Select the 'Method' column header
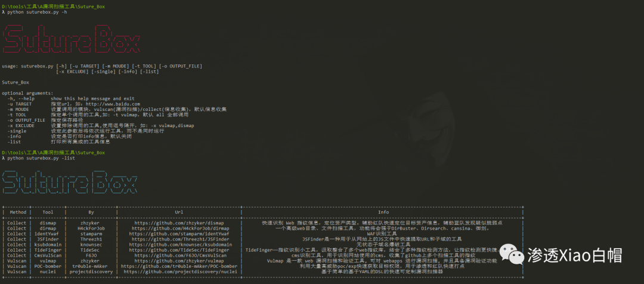 pos(18,212)
